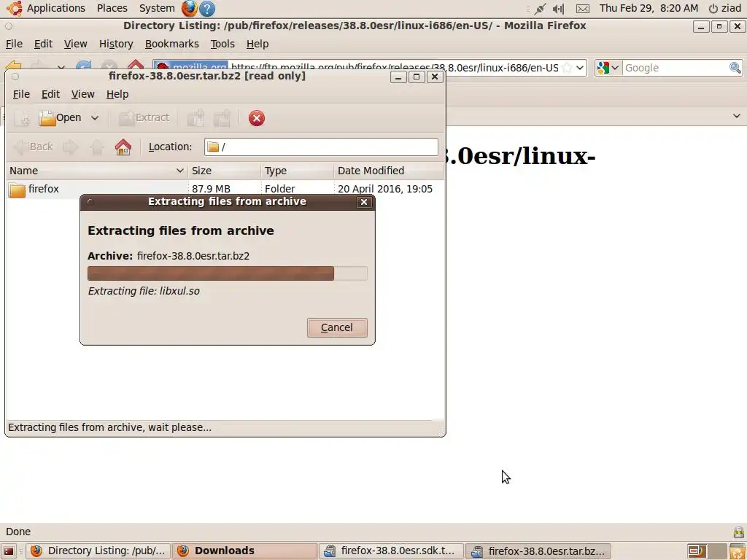Open the archive manager Help menu
The width and height of the screenshot is (747, 560).
(117, 94)
